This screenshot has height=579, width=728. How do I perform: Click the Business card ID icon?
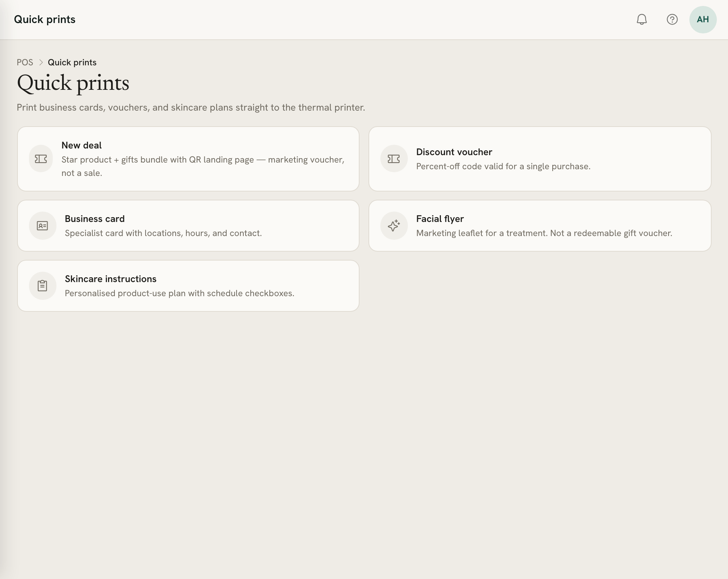click(42, 226)
